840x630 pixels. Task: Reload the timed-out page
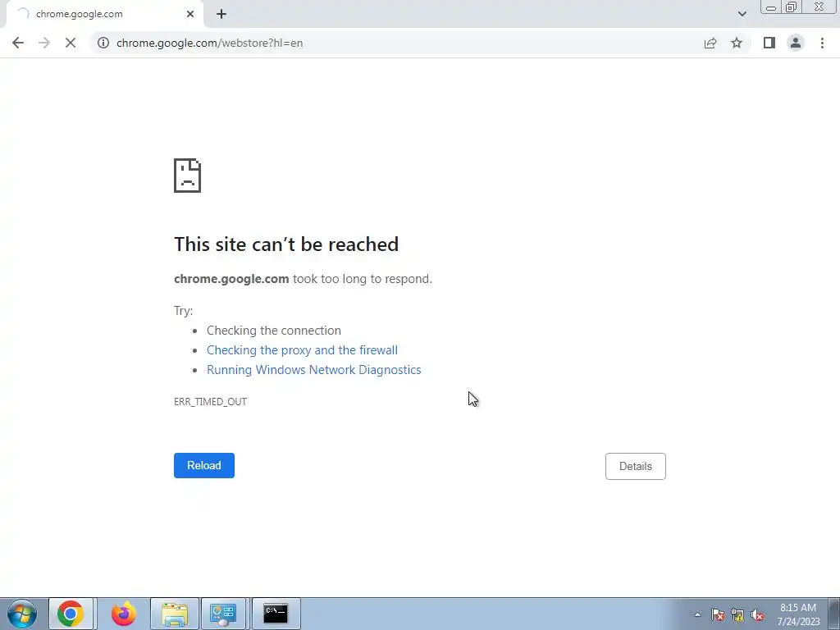(x=204, y=466)
